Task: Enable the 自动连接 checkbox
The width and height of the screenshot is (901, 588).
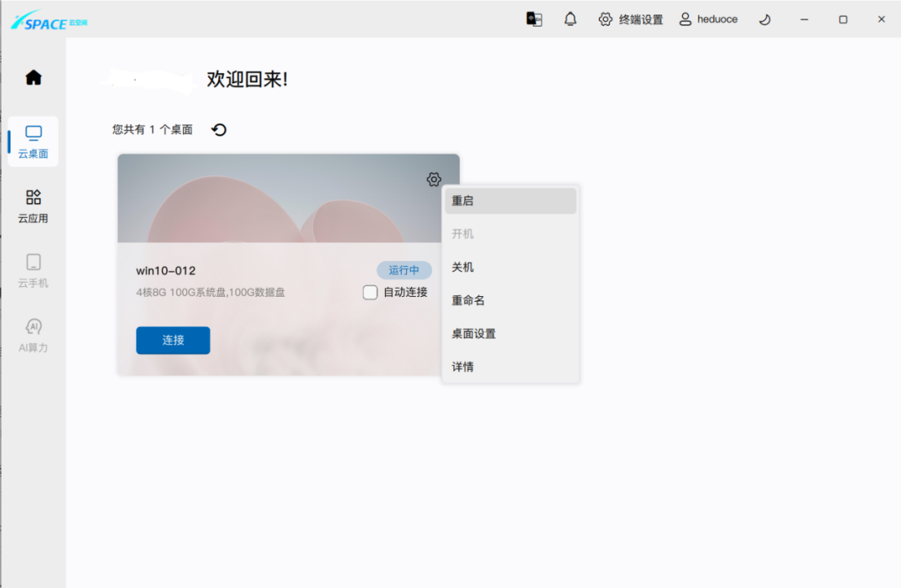Action: [370, 292]
